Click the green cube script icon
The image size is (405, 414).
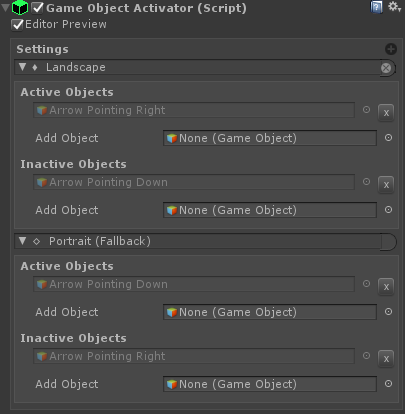[20, 8]
